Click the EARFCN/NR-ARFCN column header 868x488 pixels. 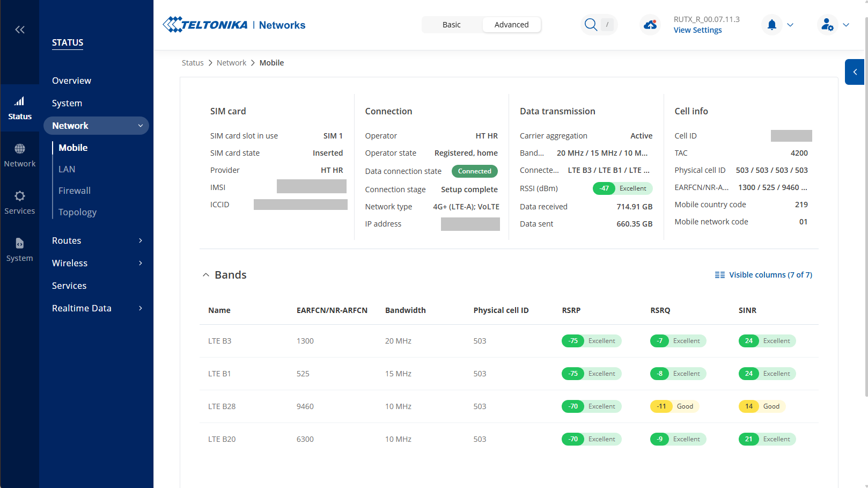[332, 310]
